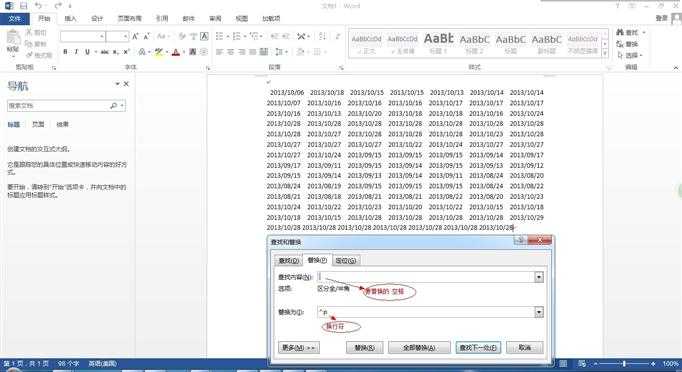Click the bullets list icon
Viewport: 682px width, 372px height.
[220, 37]
